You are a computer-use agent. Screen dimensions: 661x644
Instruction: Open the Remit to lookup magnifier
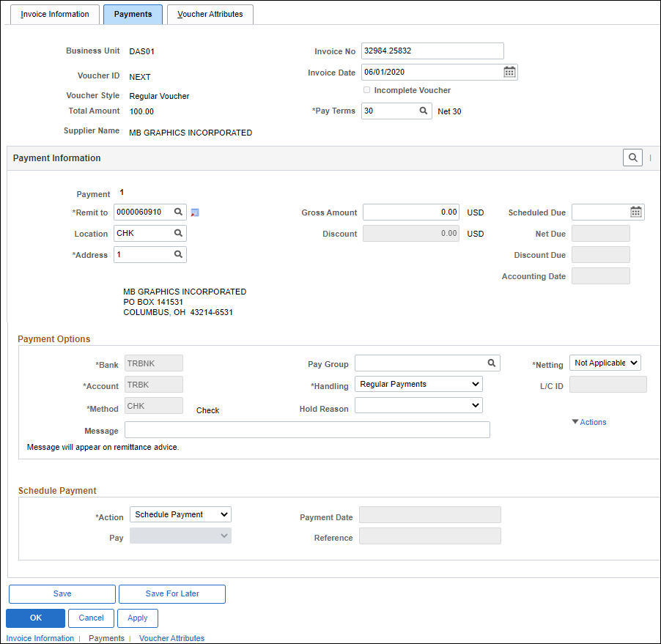click(178, 212)
